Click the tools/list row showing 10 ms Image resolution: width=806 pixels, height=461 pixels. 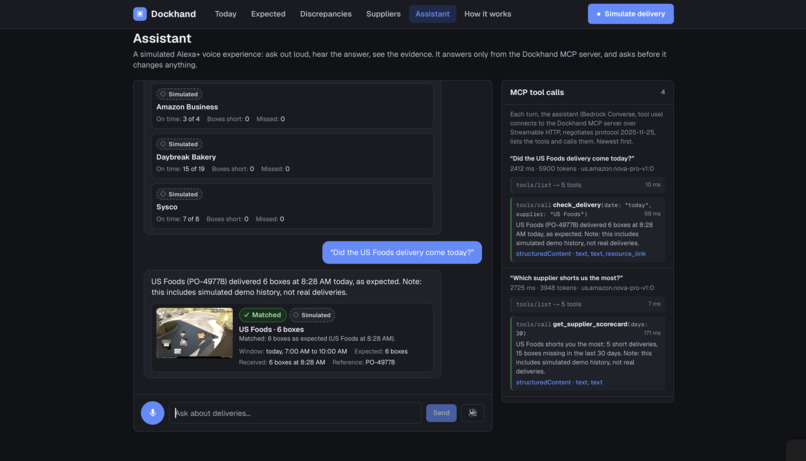(588, 185)
